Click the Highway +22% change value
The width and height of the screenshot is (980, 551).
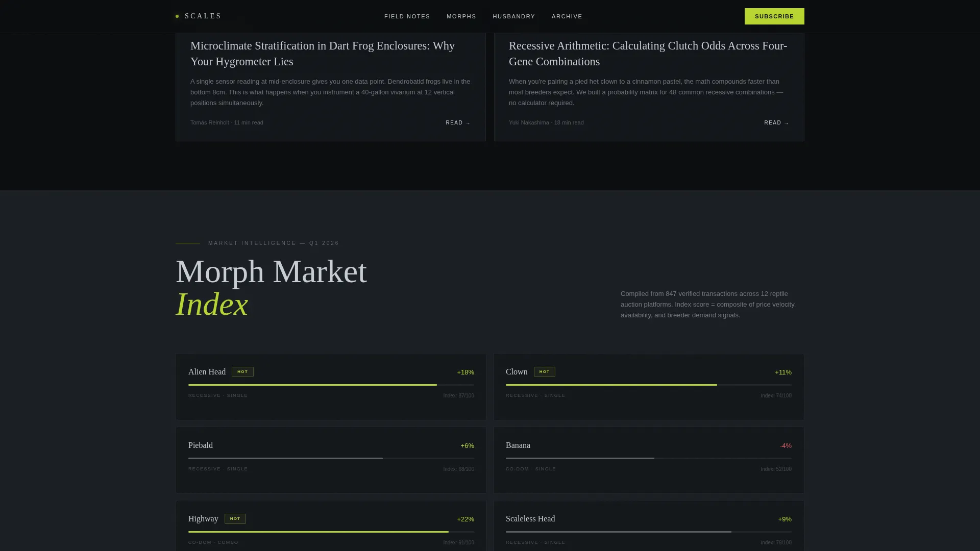click(x=465, y=519)
